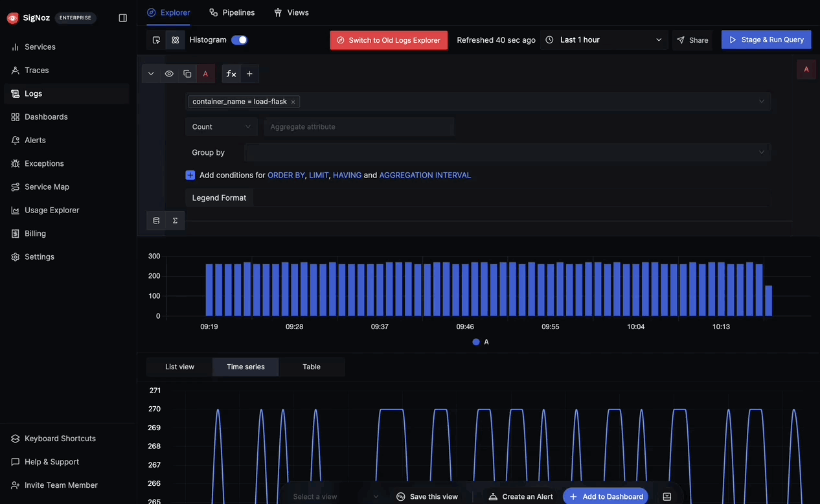Switch to the Pipelines tab
The height and width of the screenshot is (504, 820).
232,12
